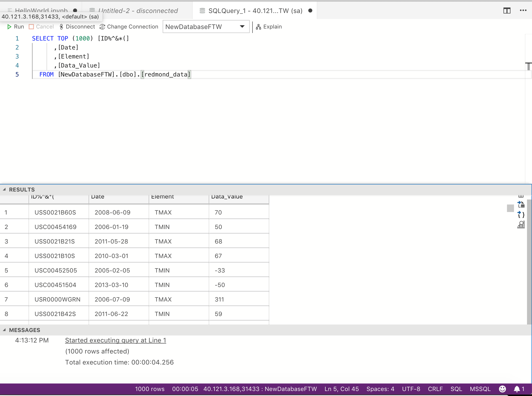Follow the Started executing query link
This screenshot has height=396, width=532.
tap(115, 340)
